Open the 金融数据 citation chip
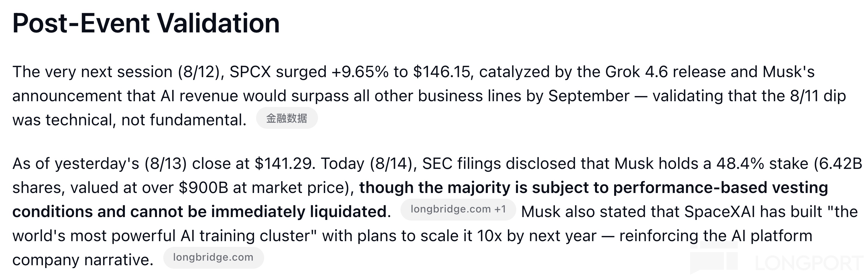868x279 pixels. (x=287, y=118)
